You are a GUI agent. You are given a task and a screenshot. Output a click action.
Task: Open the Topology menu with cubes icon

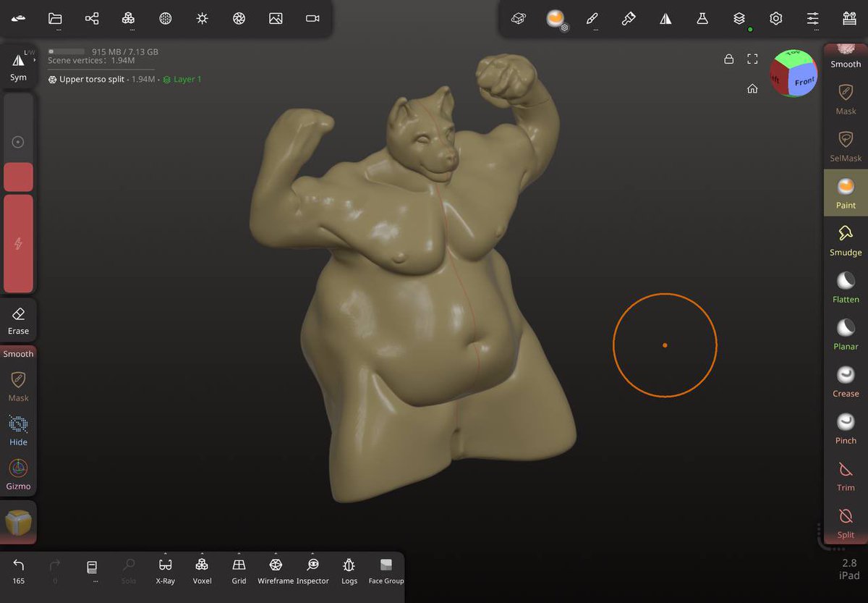click(129, 19)
